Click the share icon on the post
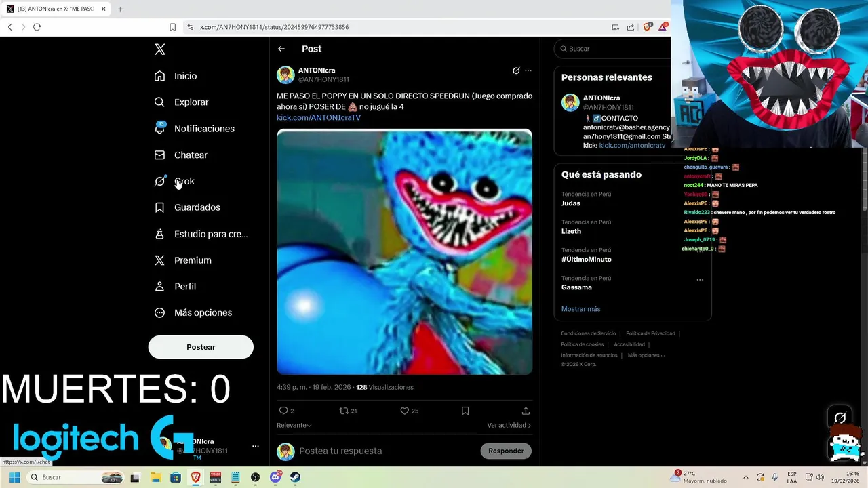This screenshot has width=868, height=488. click(x=526, y=411)
